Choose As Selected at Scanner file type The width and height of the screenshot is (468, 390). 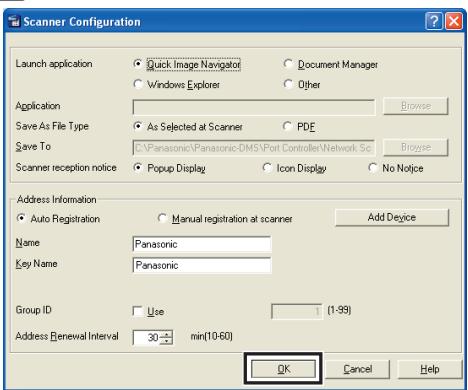pyautogui.click(x=137, y=126)
